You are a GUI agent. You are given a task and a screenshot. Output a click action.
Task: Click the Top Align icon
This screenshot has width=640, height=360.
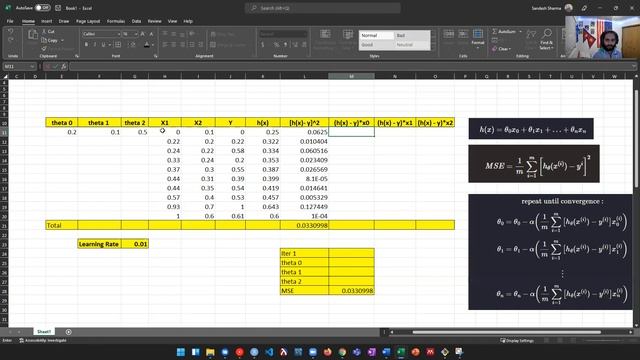point(165,34)
